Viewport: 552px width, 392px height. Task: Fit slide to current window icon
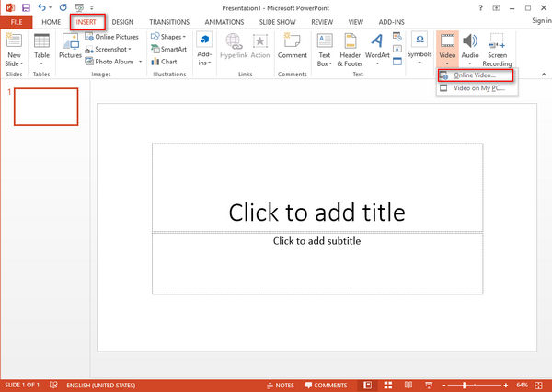point(538,385)
